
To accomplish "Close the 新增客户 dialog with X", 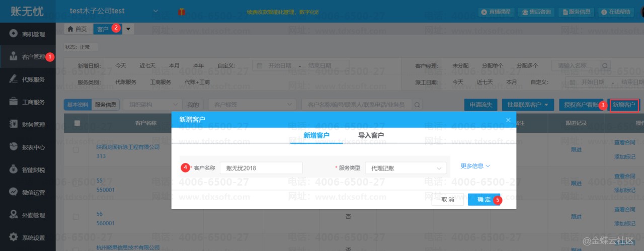I will coord(508,120).
